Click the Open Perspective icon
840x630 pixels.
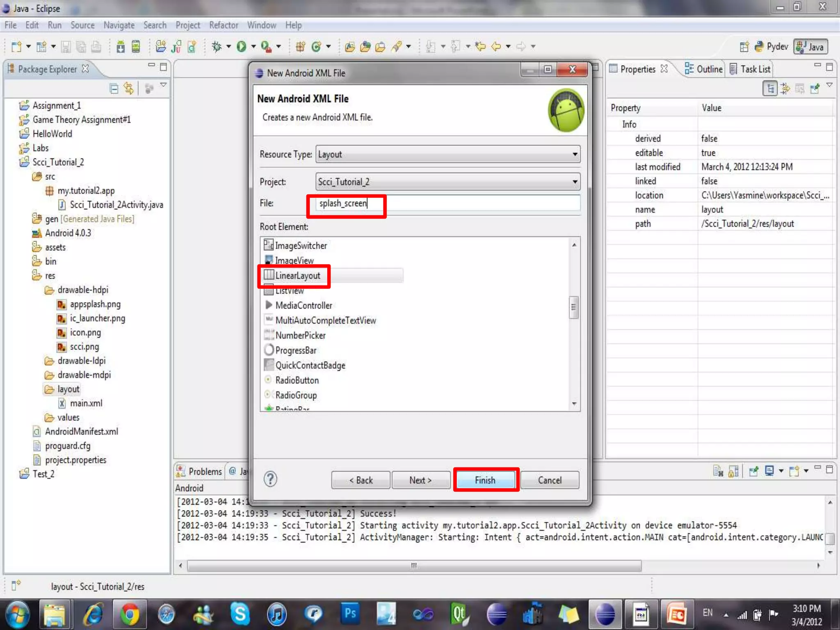tap(744, 47)
